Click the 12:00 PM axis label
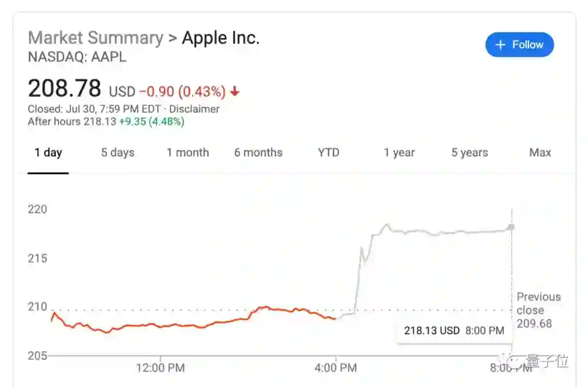 pos(160,368)
